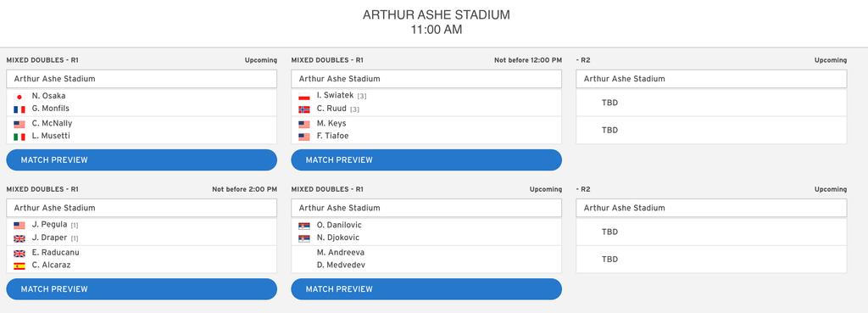Image resolution: width=868 pixels, height=313 pixels.
Task: Click Poland flag next to I. Swiatek
Action: (x=304, y=97)
